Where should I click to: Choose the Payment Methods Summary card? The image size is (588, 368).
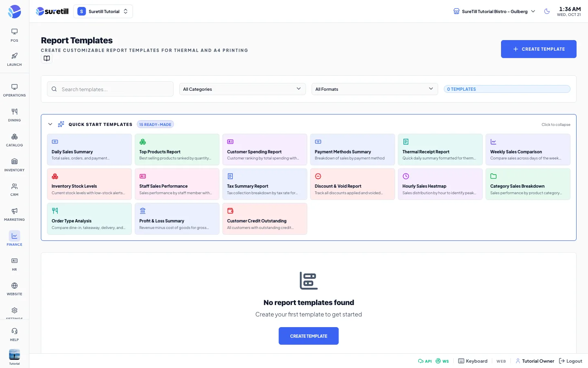pyautogui.click(x=352, y=150)
